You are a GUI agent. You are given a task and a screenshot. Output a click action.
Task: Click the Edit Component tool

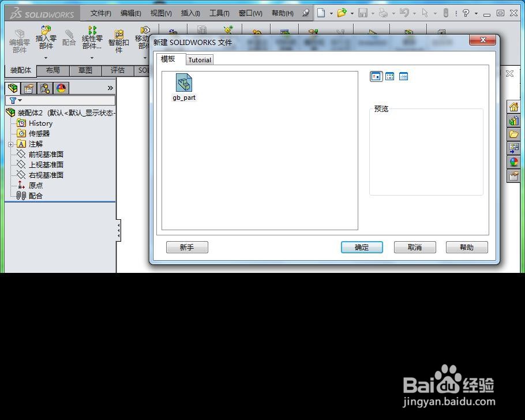coord(20,41)
